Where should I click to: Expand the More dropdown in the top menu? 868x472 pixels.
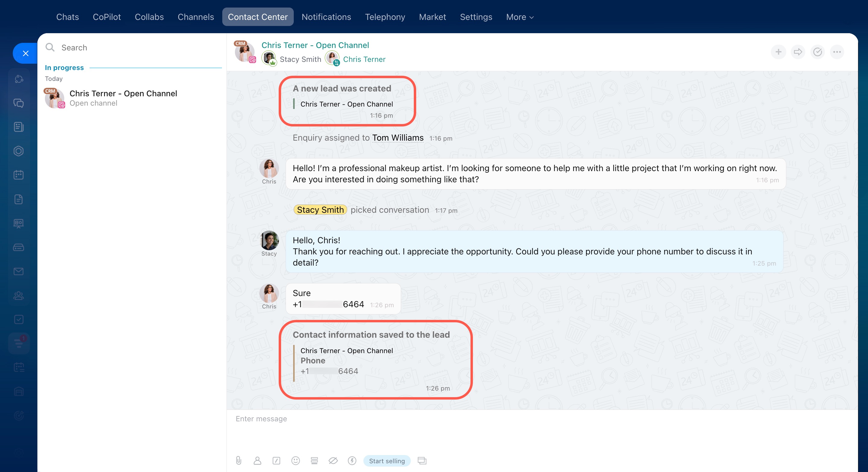click(520, 17)
